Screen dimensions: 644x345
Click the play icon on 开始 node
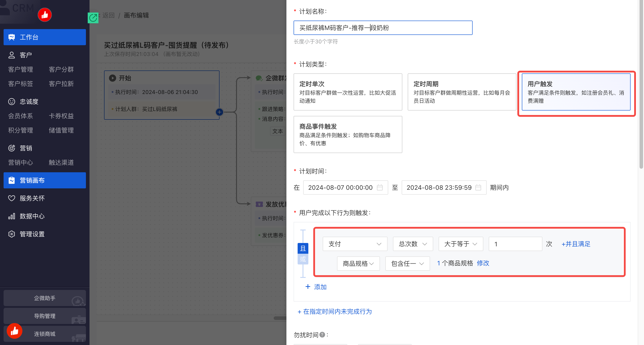coord(113,78)
